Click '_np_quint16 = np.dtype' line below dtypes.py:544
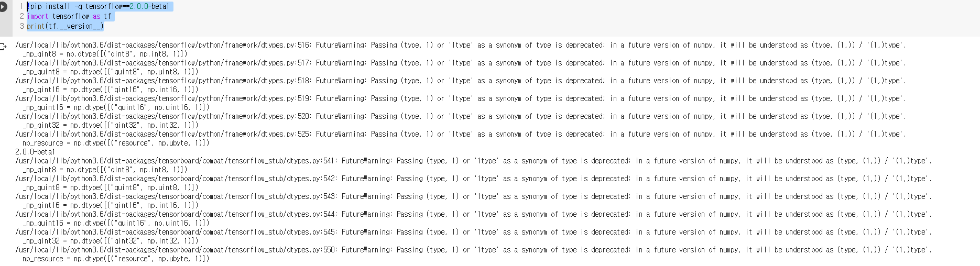 [x=116, y=223]
